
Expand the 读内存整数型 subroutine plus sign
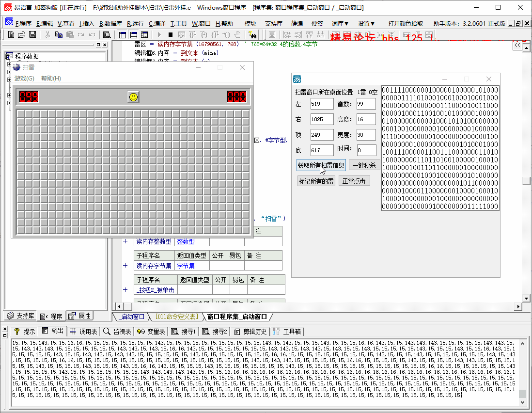[125, 241]
